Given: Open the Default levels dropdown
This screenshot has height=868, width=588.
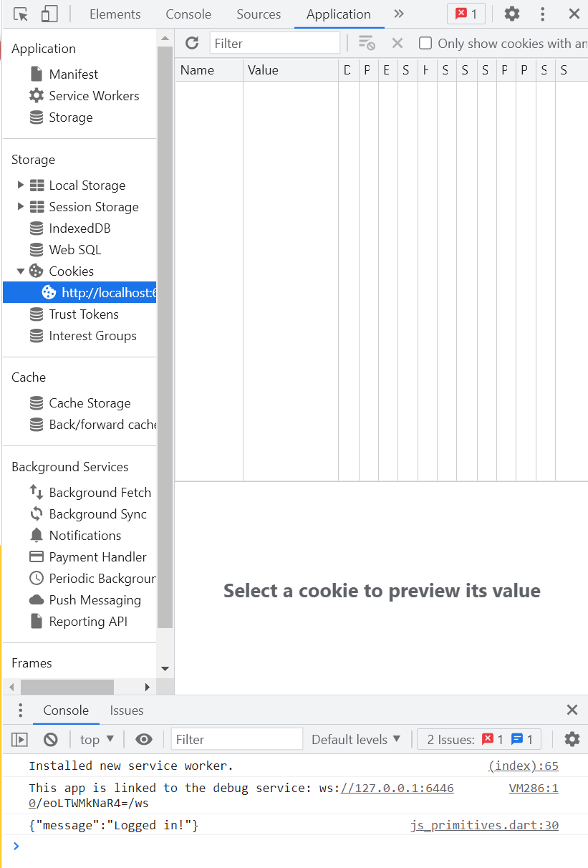Looking at the screenshot, I should [x=357, y=739].
